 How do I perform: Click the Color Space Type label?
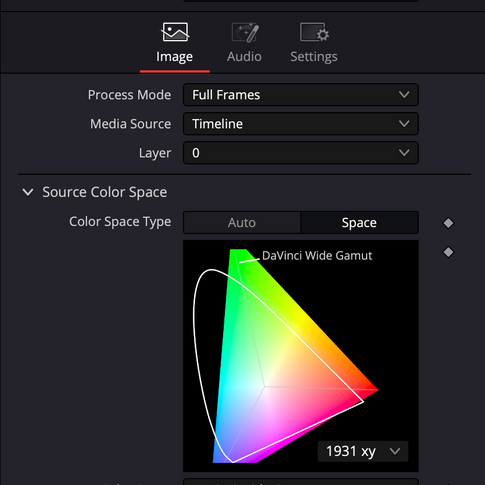(120, 222)
